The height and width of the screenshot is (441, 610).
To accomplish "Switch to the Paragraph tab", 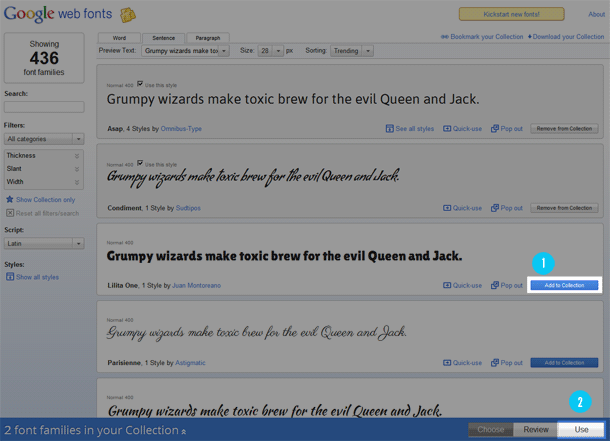I will [x=208, y=38].
